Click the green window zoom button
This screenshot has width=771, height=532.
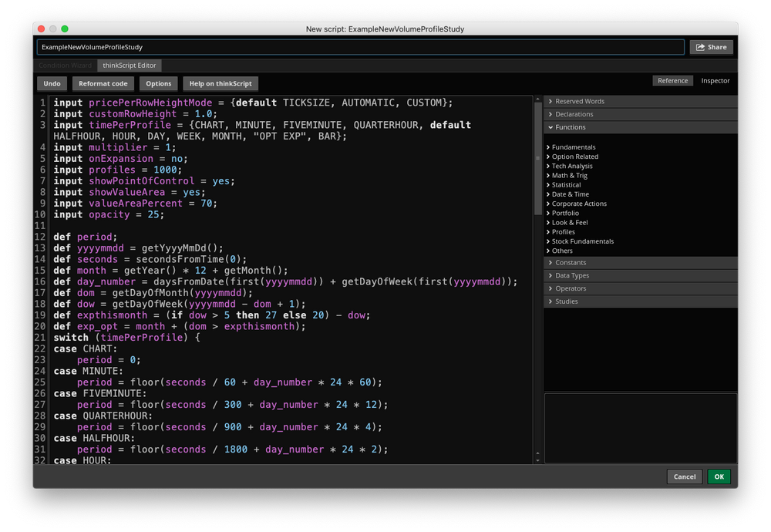pos(65,29)
